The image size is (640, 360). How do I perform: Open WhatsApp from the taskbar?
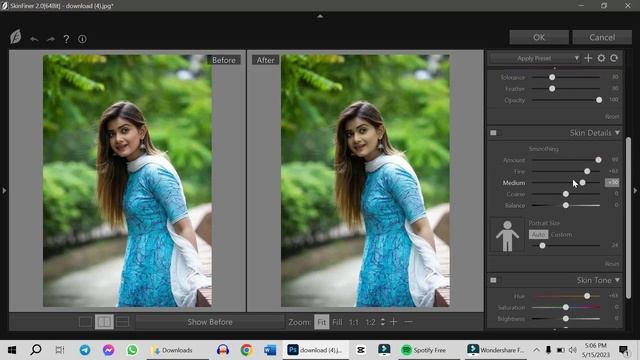132,350
